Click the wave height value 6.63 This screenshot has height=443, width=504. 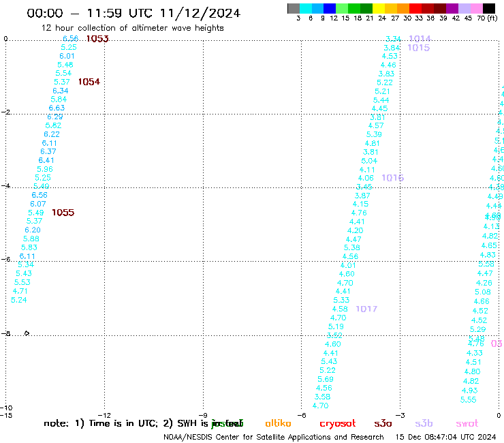(x=57, y=108)
